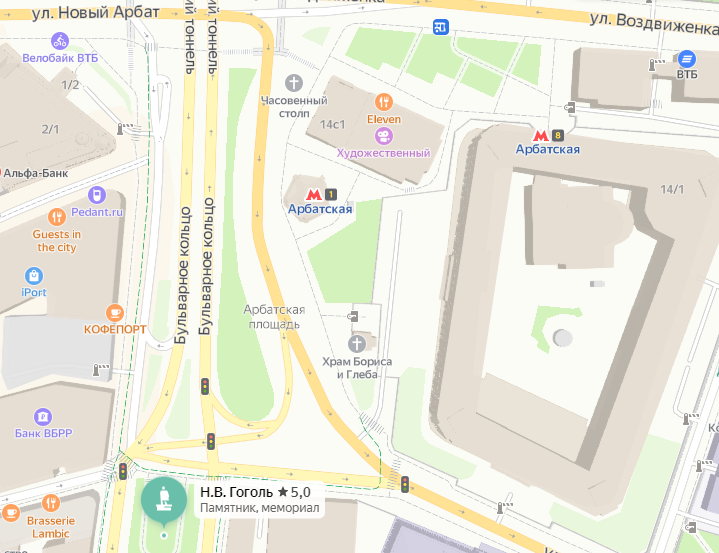Open the Банк ВБРР marker icon
The width and height of the screenshot is (719, 553).
43,417
